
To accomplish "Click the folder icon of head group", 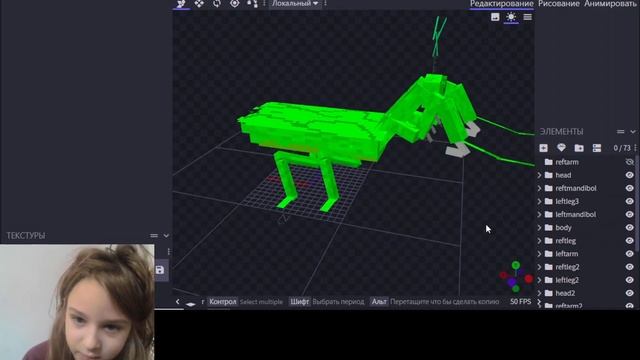I will [549, 175].
